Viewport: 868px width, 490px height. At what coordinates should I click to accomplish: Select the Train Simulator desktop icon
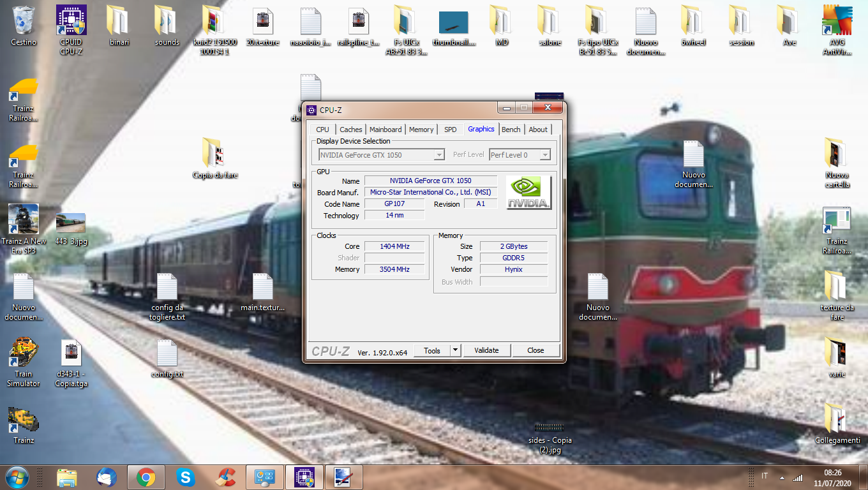[x=24, y=362]
